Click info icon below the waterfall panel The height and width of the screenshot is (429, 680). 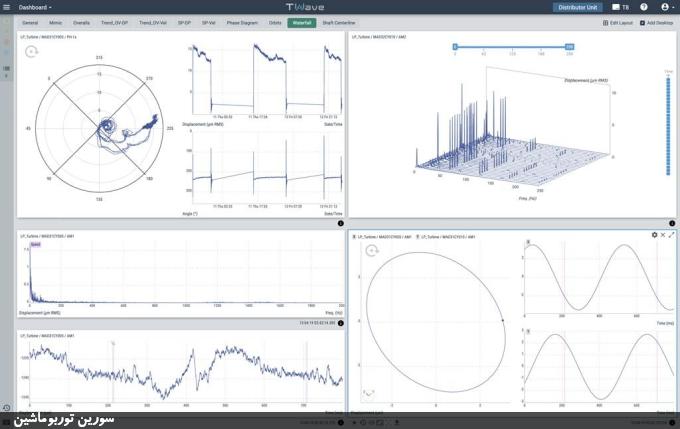tap(672, 223)
